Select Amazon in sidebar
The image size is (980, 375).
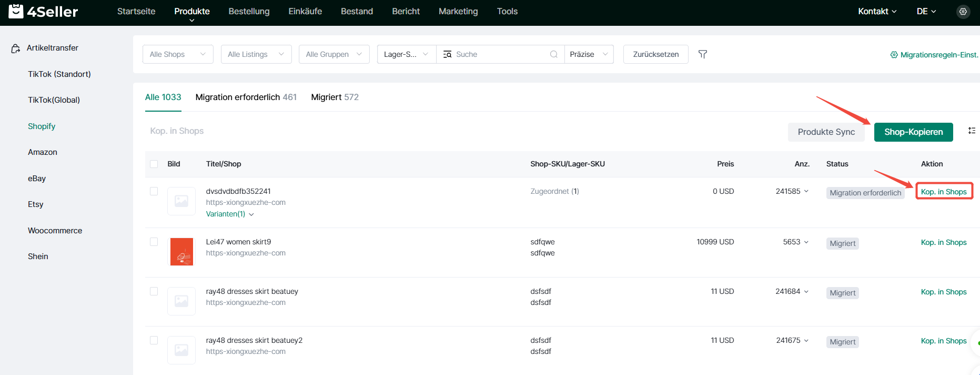coord(43,152)
